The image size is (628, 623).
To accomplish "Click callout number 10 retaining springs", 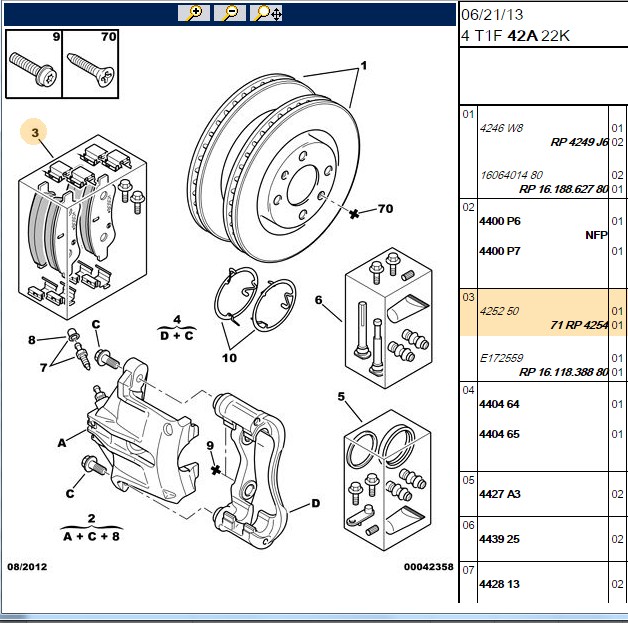I will pos(229,358).
